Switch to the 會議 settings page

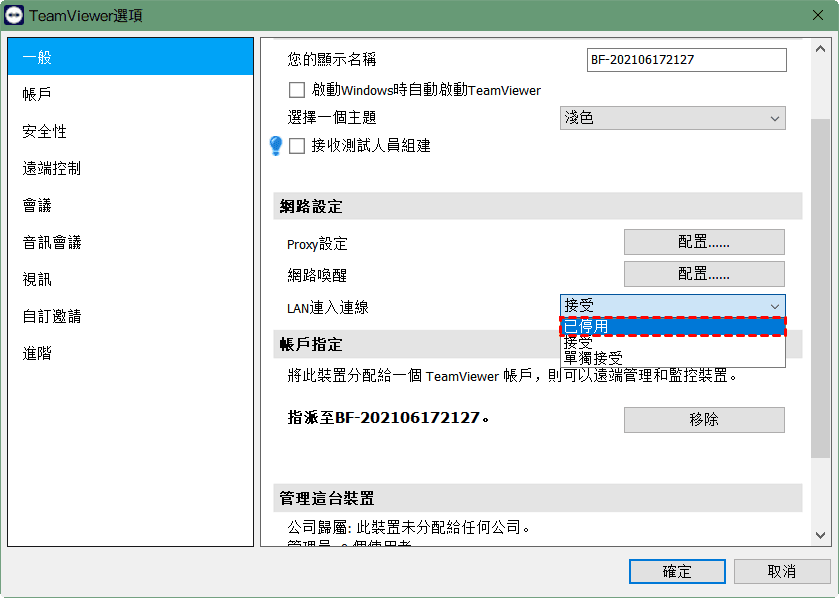pyautogui.click(x=131, y=205)
